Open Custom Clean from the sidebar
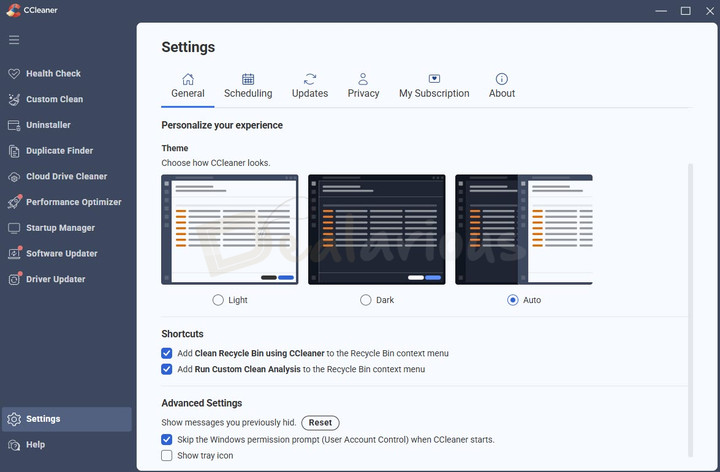 [x=55, y=99]
